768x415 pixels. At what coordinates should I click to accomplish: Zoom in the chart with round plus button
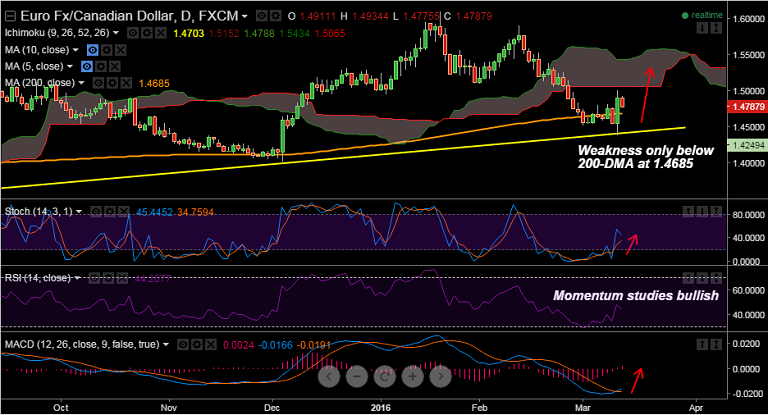click(412, 376)
